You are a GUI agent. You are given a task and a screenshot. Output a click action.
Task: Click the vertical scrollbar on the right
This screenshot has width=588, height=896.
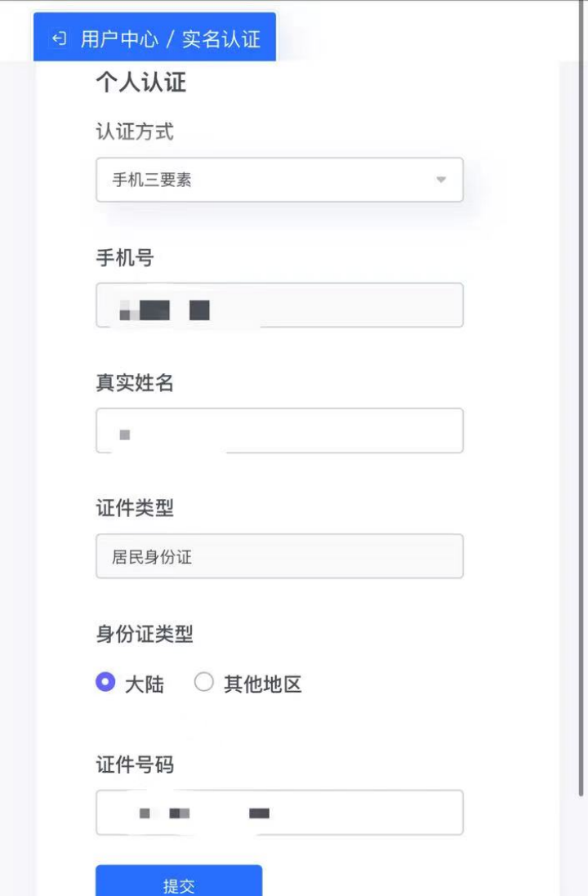(x=581, y=400)
